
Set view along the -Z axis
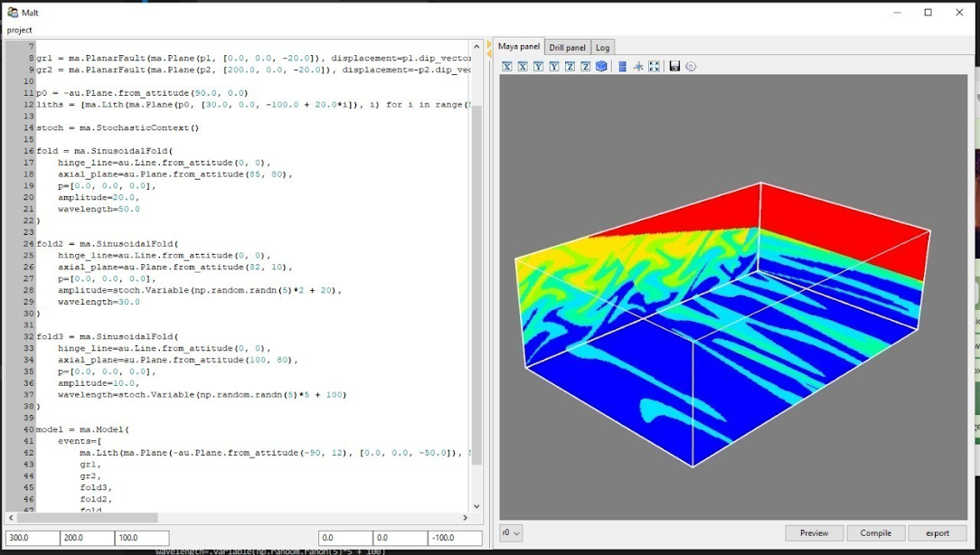pyautogui.click(x=570, y=66)
